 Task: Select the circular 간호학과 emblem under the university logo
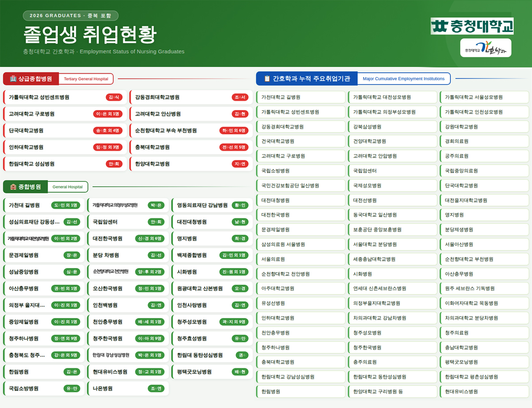(485, 48)
